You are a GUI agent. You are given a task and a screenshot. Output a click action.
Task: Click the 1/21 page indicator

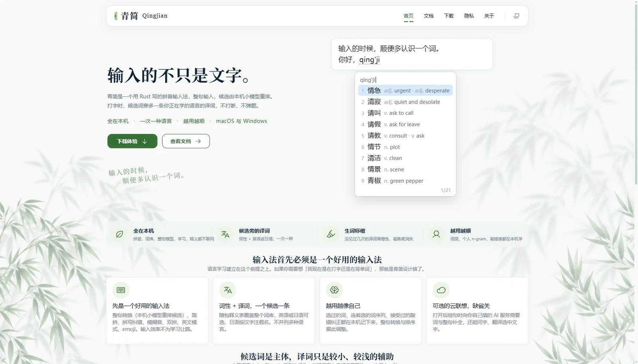tap(445, 190)
